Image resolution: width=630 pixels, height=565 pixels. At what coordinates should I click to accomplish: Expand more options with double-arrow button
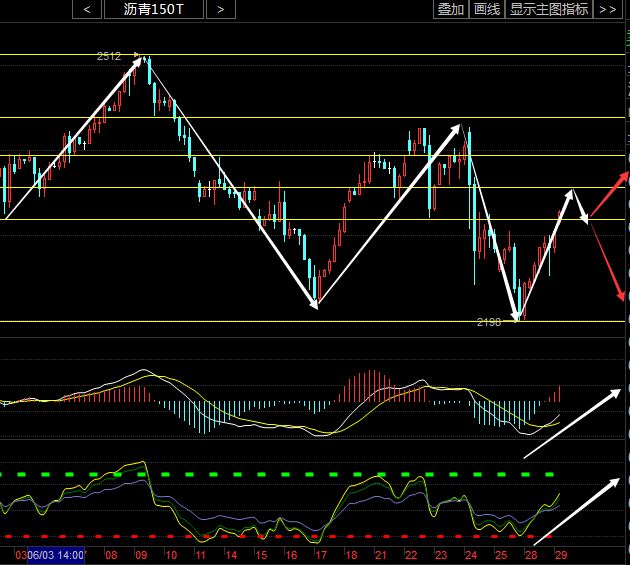click(607, 9)
